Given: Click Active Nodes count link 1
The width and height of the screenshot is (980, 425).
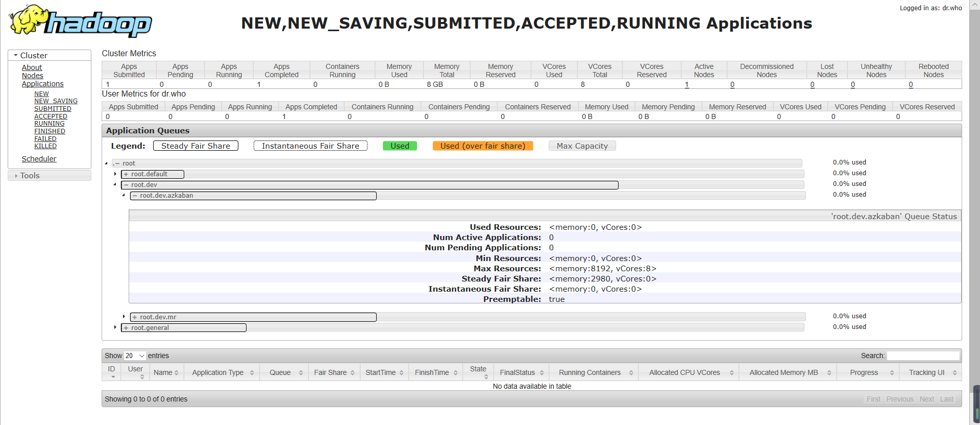Looking at the screenshot, I should (687, 85).
